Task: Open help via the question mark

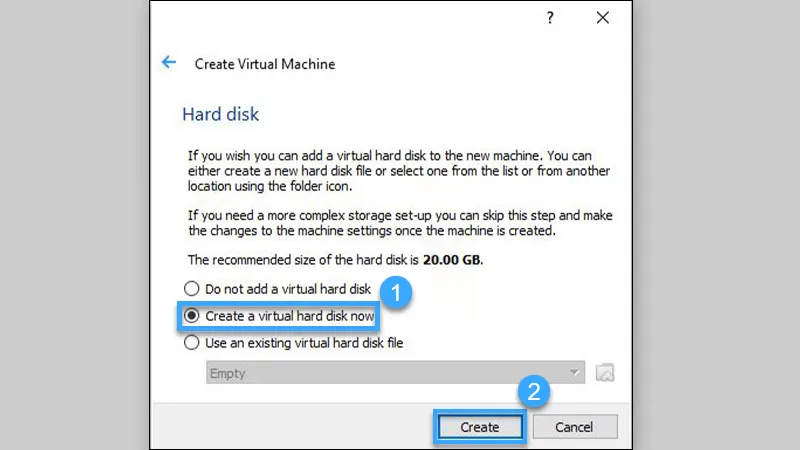Action: (549, 18)
